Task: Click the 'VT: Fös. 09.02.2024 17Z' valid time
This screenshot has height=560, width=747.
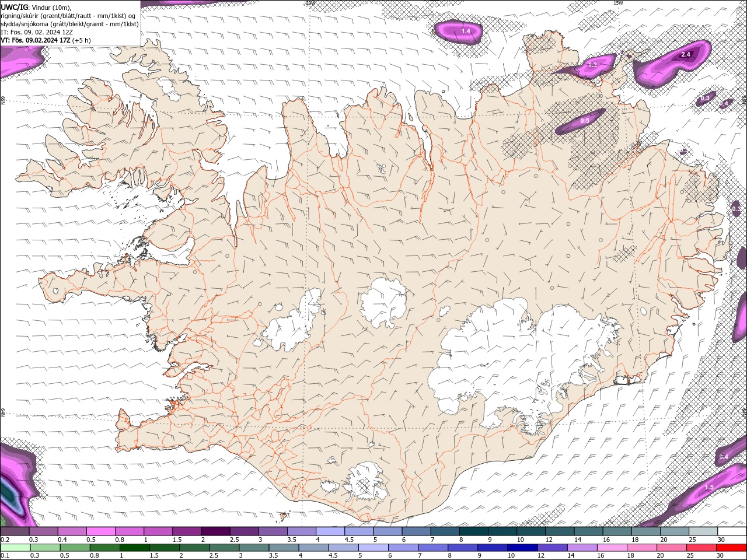Action: coord(36,40)
